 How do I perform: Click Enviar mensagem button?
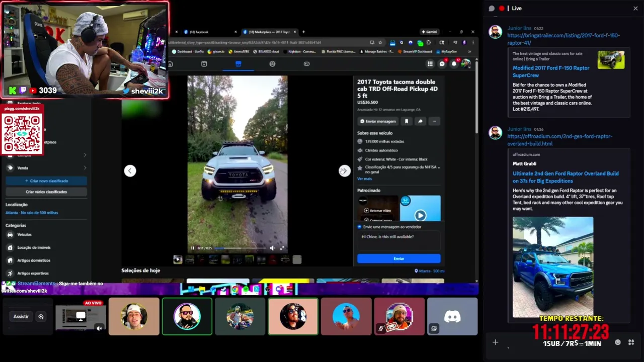click(x=377, y=121)
